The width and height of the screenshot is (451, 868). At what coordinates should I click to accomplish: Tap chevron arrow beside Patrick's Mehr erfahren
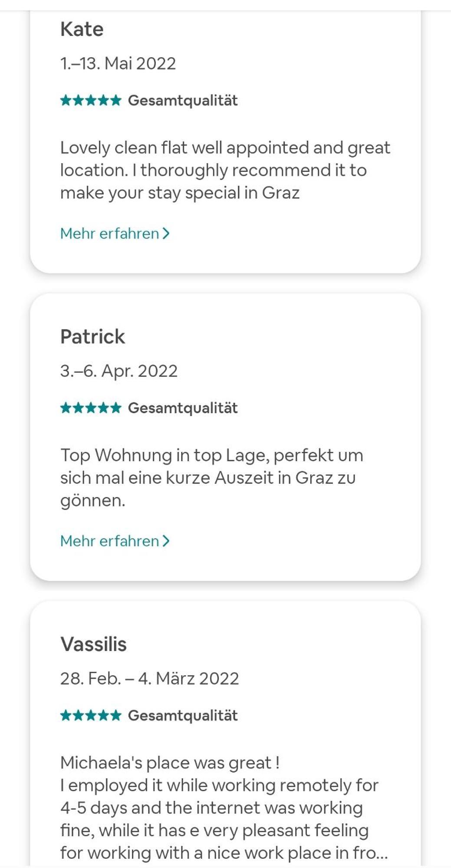[x=166, y=541]
